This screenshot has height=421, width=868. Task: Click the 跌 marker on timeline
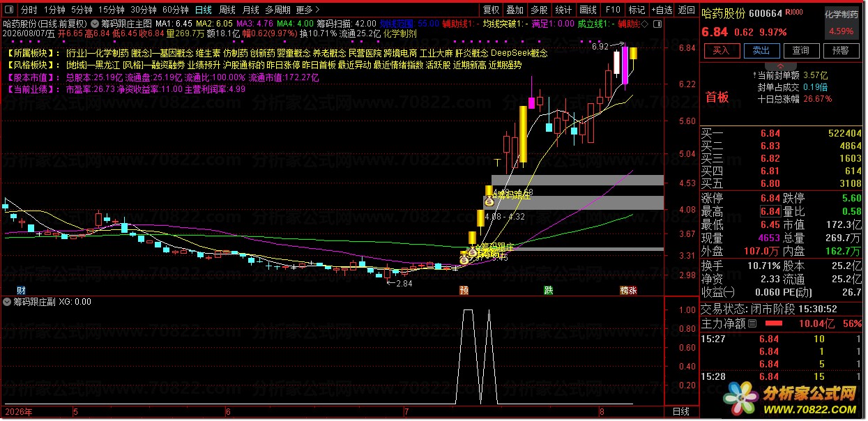click(549, 290)
